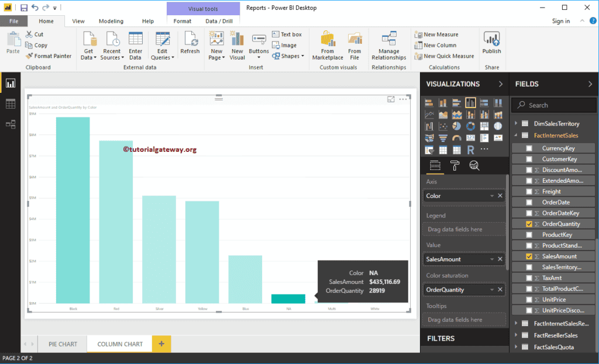The width and height of the screenshot is (599, 364).
Task: Choose the Area chart visualization
Action: 443,115
